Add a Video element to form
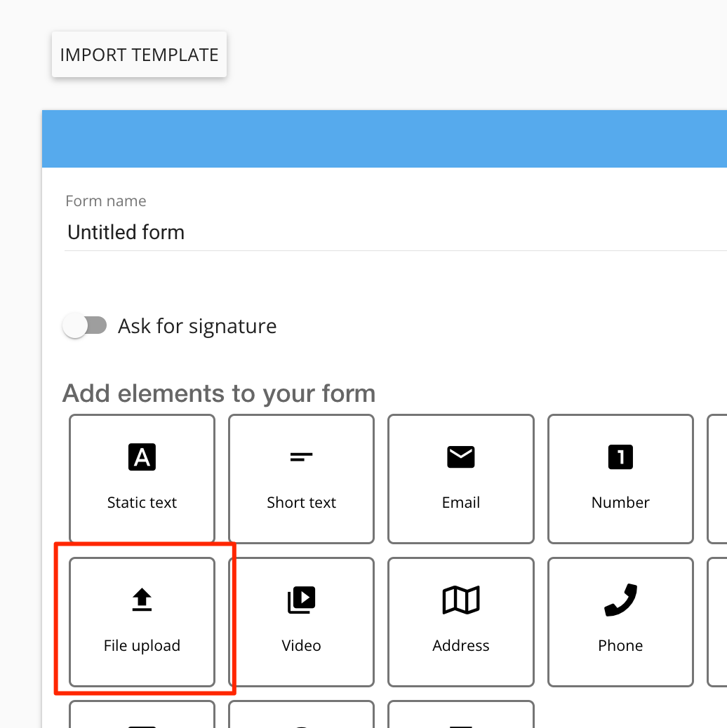This screenshot has width=727, height=728. click(x=301, y=621)
